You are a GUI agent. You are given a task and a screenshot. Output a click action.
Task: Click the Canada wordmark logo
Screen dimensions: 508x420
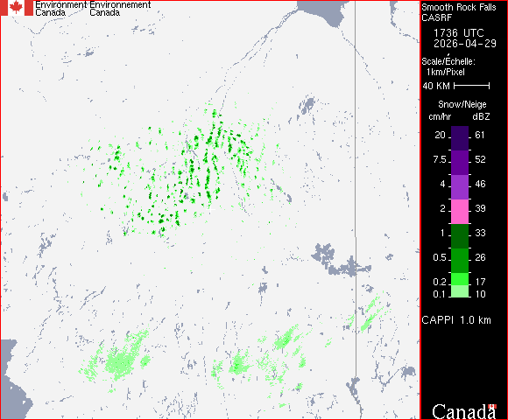coord(464,411)
